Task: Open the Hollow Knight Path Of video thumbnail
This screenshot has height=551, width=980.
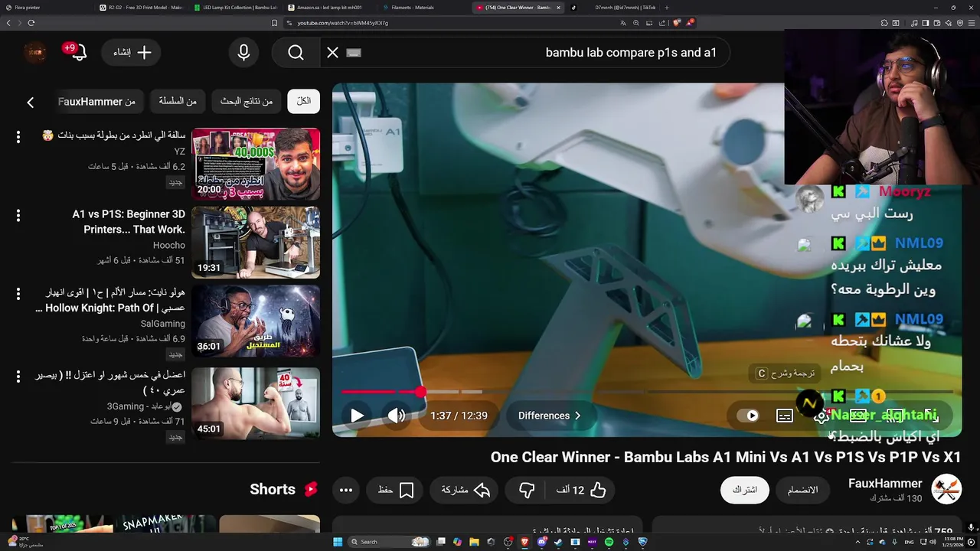Action: click(x=256, y=321)
